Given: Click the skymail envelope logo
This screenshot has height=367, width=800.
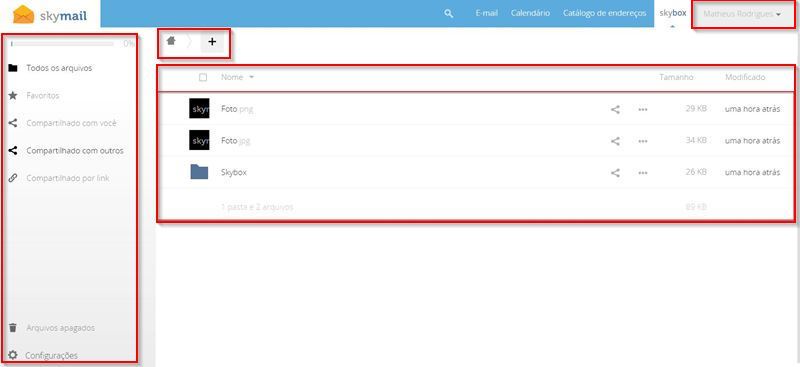Looking at the screenshot, I should coord(23,15).
